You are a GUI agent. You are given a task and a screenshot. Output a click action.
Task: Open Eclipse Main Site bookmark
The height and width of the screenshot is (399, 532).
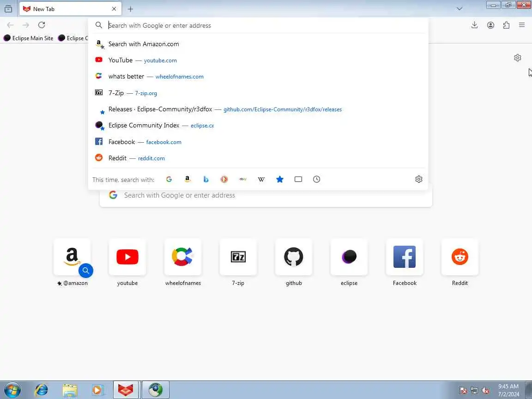pos(29,38)
